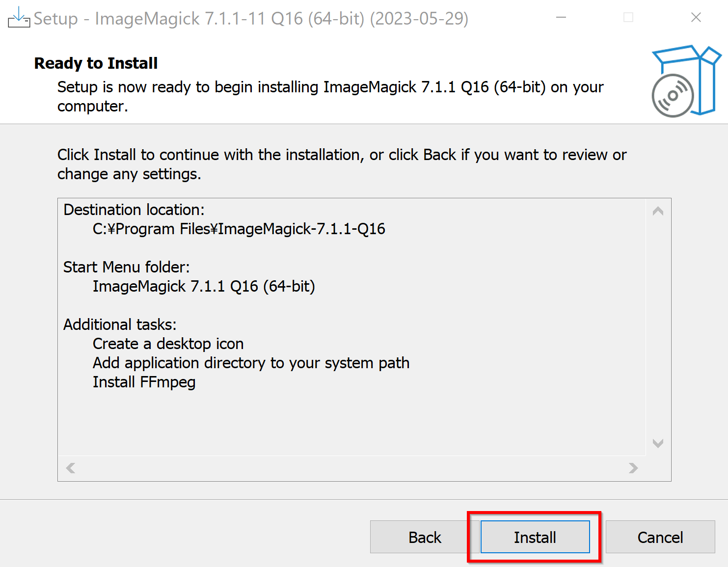Click 'Add application directory to your system path'
Image resolution: width=728 pixels, height=567 pixels.
tap(251, 363)
